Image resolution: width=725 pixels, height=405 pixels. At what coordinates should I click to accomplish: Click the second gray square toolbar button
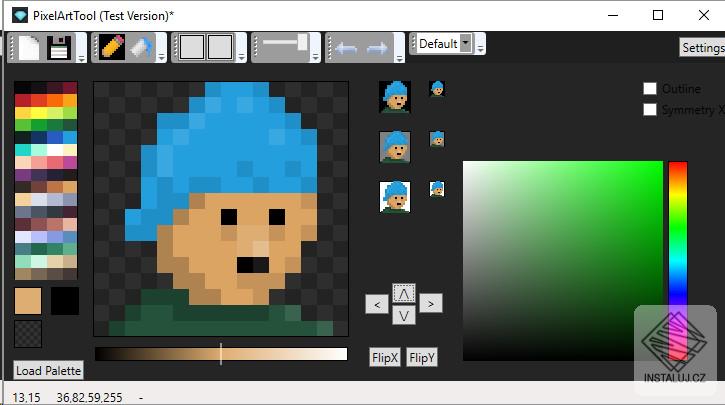point(220,47)
